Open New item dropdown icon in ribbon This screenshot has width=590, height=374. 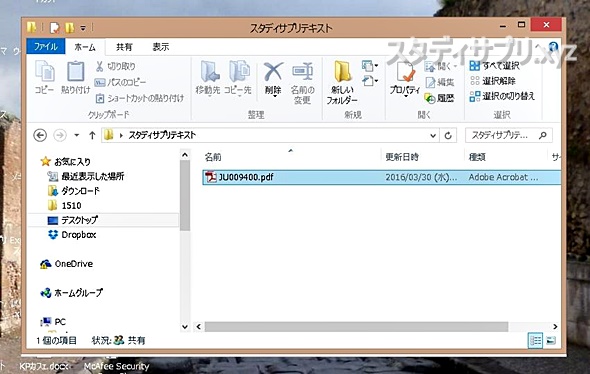pos(370,66)
